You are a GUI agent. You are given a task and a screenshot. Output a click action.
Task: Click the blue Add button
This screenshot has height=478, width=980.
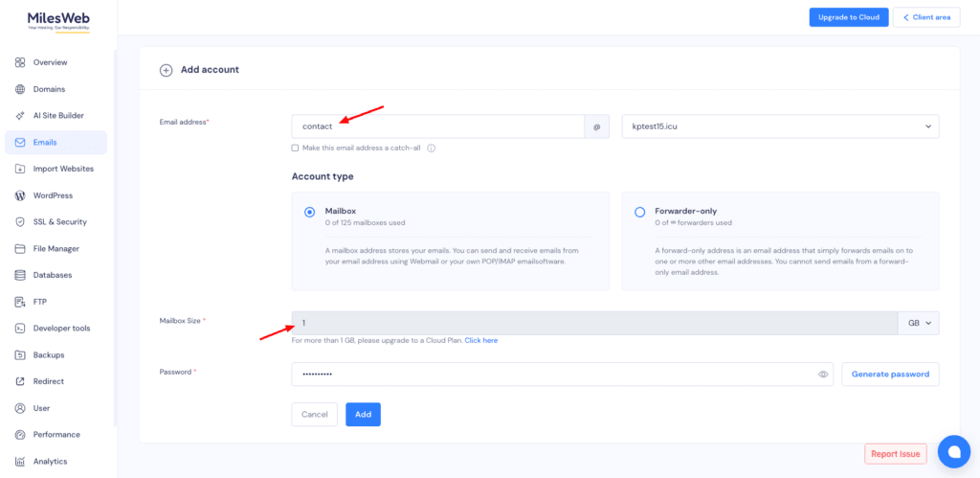[x=363, y=414]
